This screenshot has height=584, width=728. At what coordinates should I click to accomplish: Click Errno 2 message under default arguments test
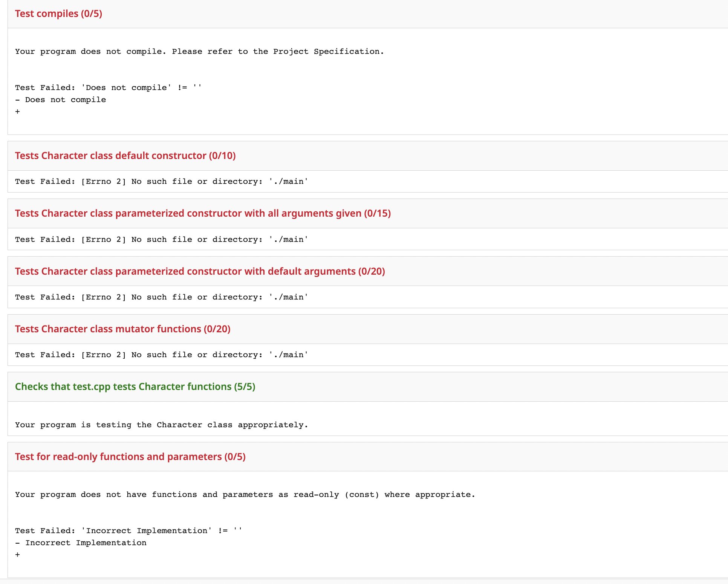(x=162, y=297)
